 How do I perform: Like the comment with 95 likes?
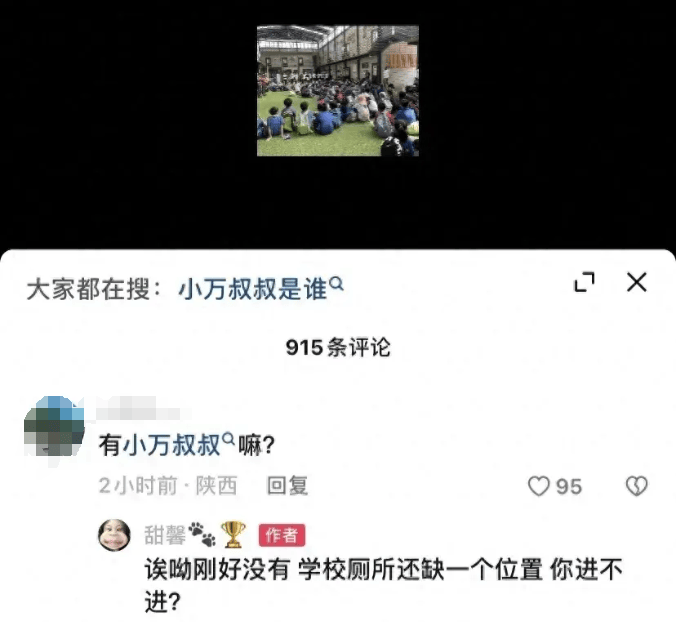(539, 486)
